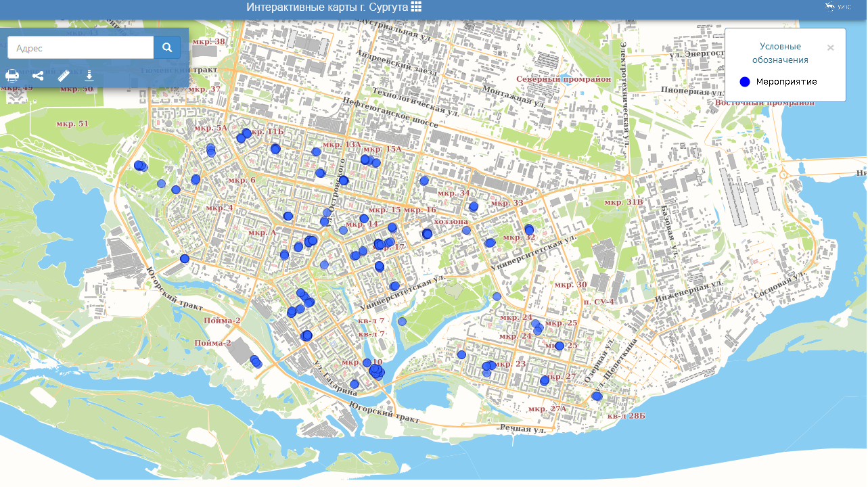The height and width of the screenshot is (487, 868).
Task: Select the event marker on Югорский тракт
Action: point(185,258)
